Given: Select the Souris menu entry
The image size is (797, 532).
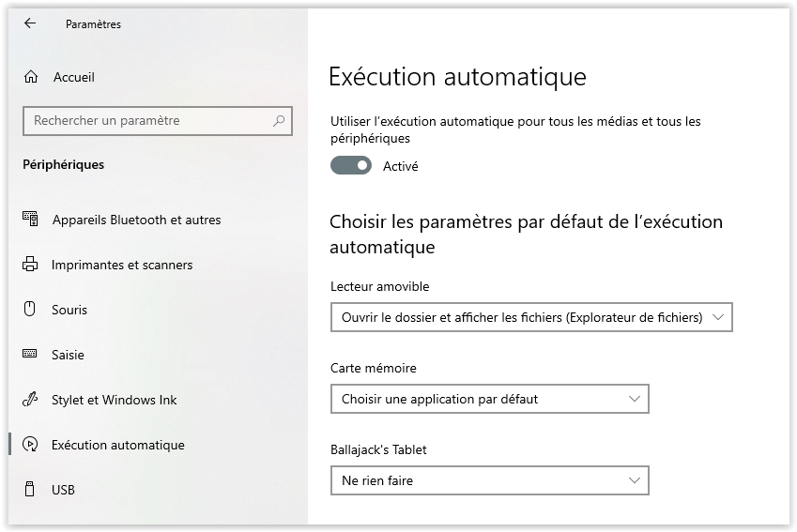Looking at the screenshot, I should 69,310.
